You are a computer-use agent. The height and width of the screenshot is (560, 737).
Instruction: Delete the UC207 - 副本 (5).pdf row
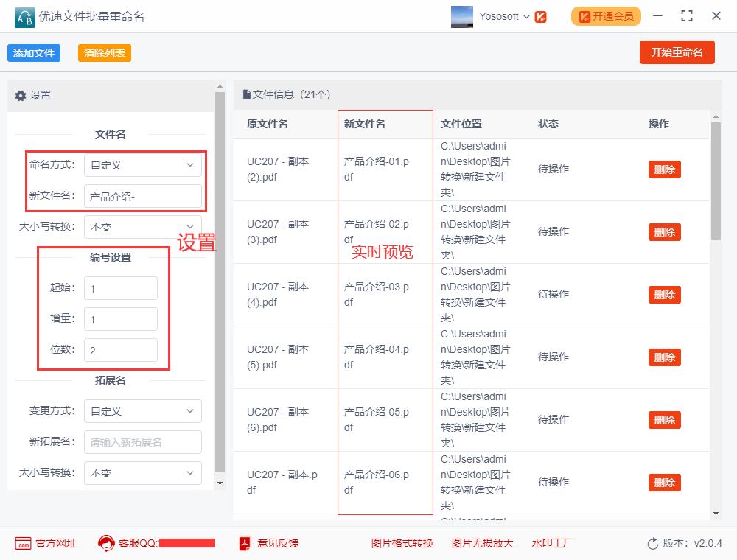pos(664,357)
